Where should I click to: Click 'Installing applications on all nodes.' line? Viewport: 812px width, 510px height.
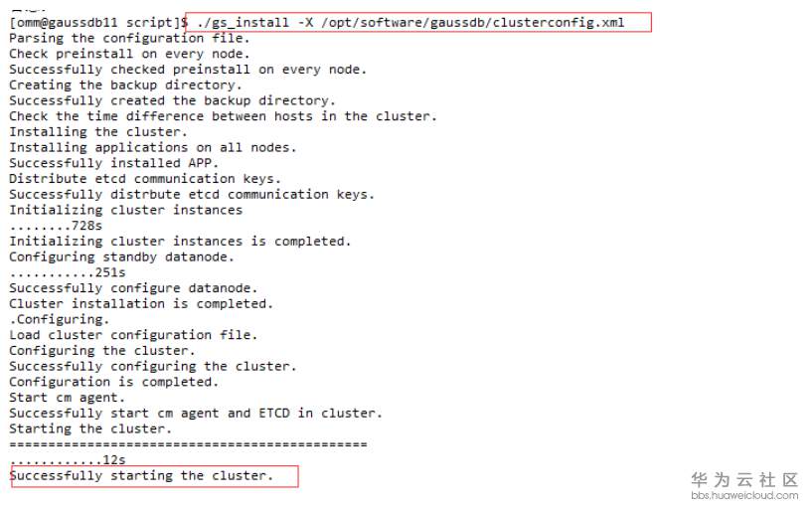[153, 148]
